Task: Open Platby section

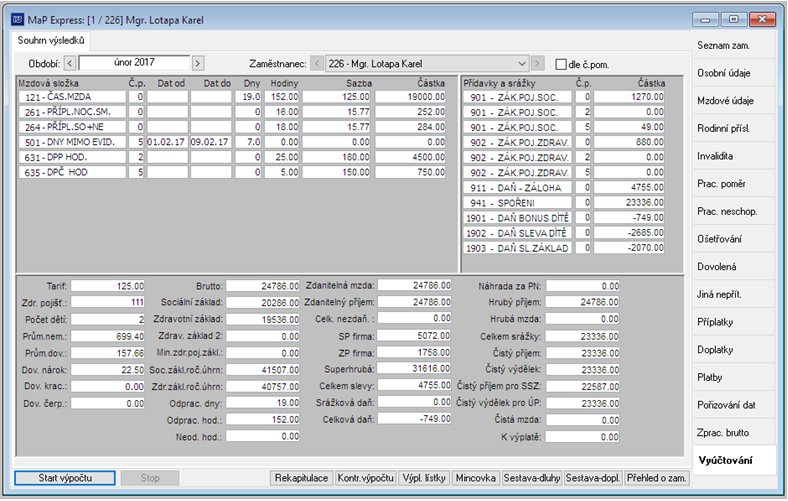Action: point(734,377)
